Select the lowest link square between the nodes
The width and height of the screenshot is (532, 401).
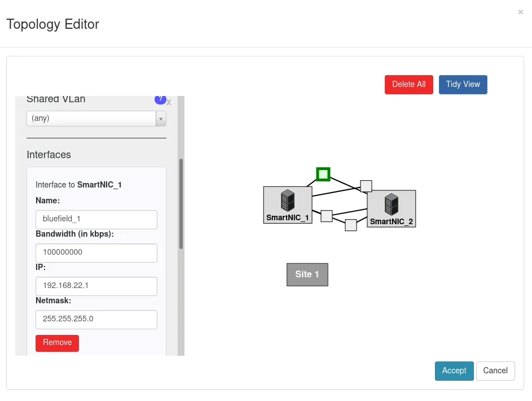click(351, 225)
